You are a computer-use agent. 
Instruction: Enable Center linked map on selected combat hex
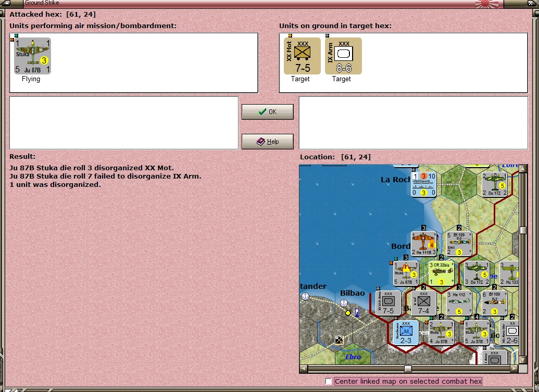(328, 381)
